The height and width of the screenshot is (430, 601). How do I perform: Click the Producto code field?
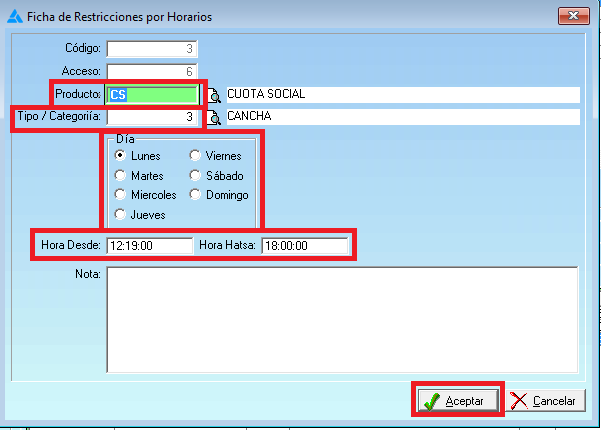tap(153, 95)
